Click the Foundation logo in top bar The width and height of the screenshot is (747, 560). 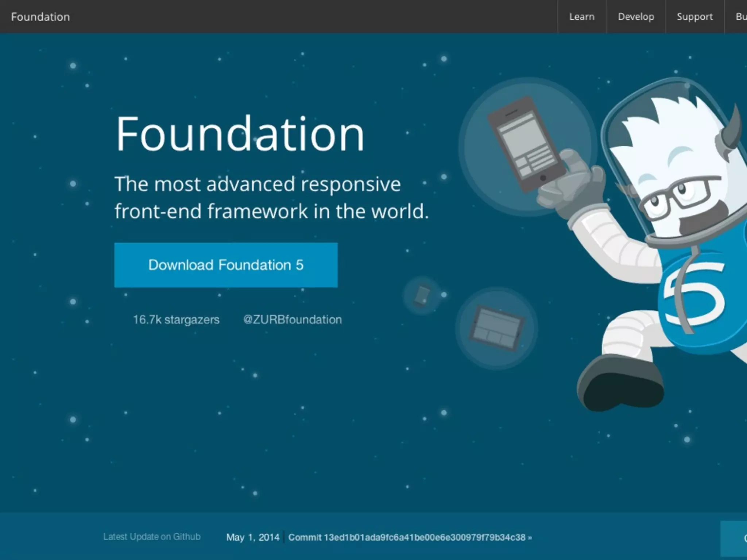click(40, 17)
